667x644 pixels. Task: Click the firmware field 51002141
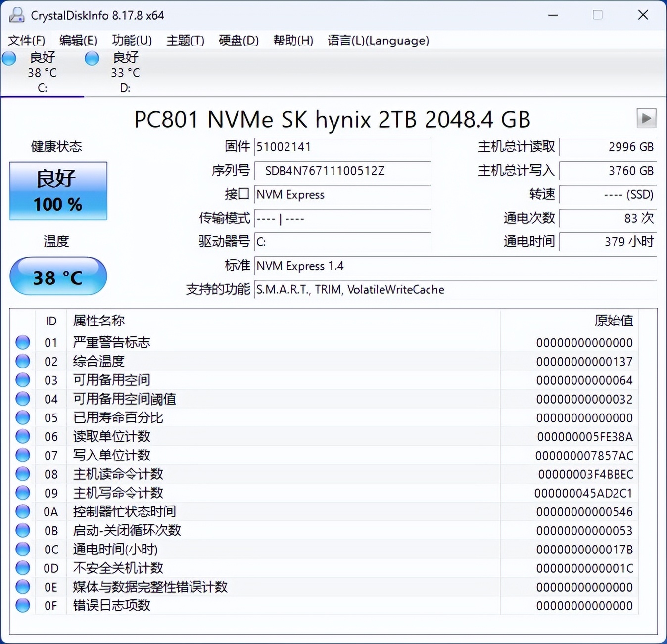point(342,147)
